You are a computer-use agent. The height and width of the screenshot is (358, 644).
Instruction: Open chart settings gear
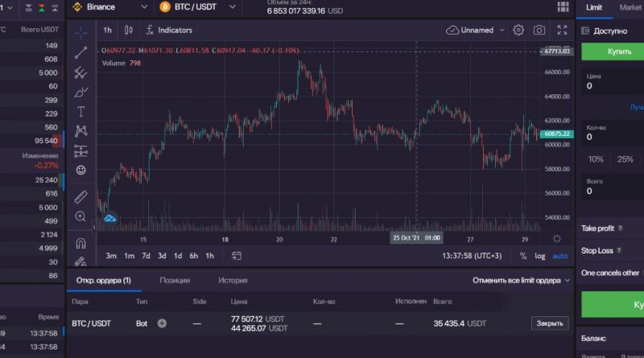click(518, 30)
